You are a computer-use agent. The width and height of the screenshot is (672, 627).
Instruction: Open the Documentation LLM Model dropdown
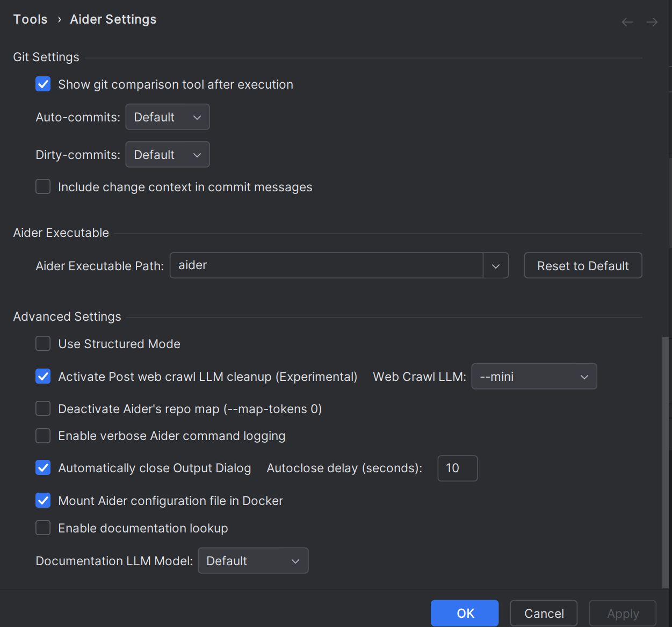pos(253,560)
